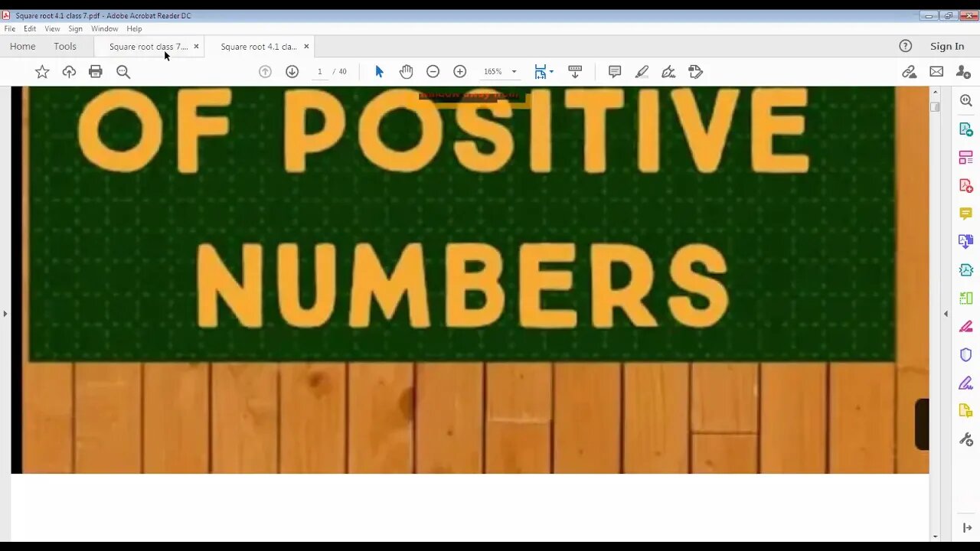This screenshot has width=980, height=551.
Task: Open purple Fill & Sign tool in right pane
Action: pos(966,383)
